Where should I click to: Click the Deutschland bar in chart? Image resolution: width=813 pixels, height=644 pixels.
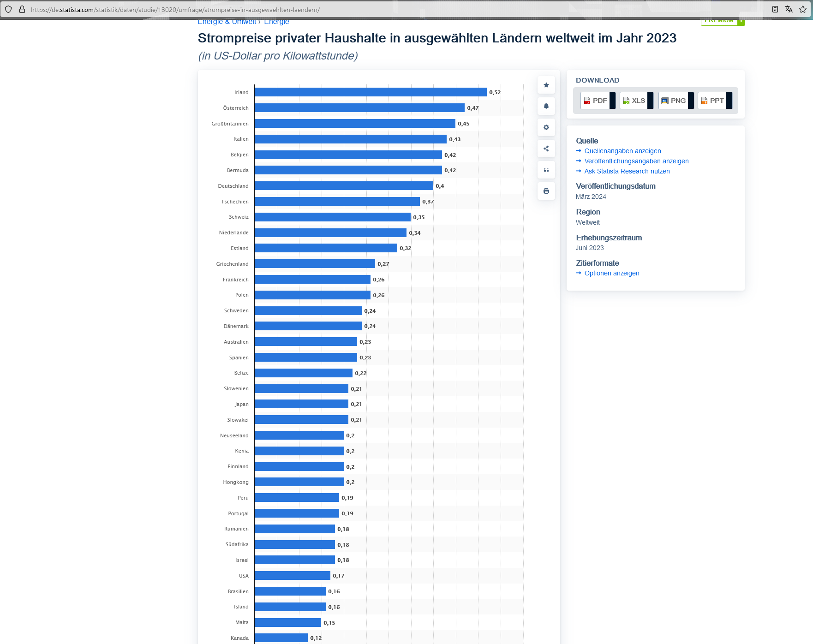pos(344,186)
